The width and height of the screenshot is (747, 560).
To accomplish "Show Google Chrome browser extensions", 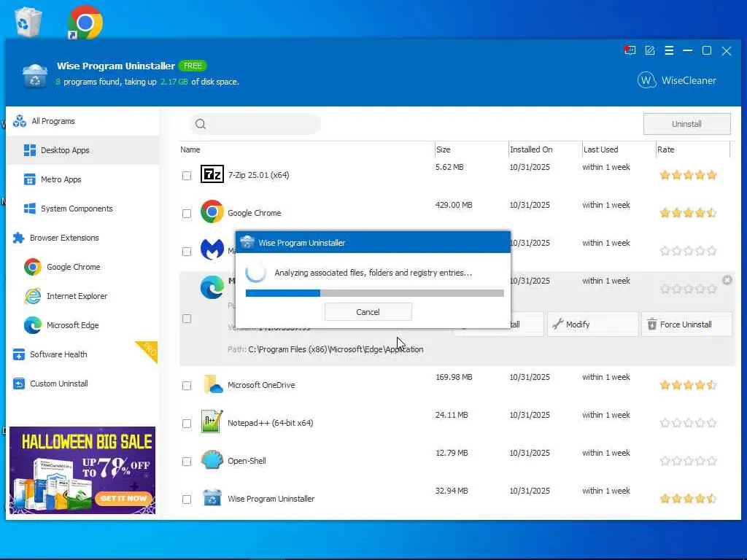I will coord(83,267).
